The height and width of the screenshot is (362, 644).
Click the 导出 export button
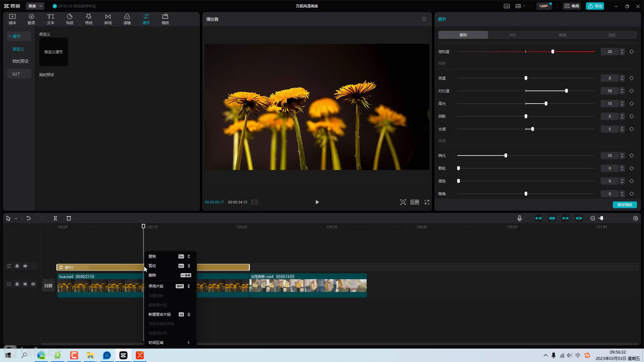[595, 6]
